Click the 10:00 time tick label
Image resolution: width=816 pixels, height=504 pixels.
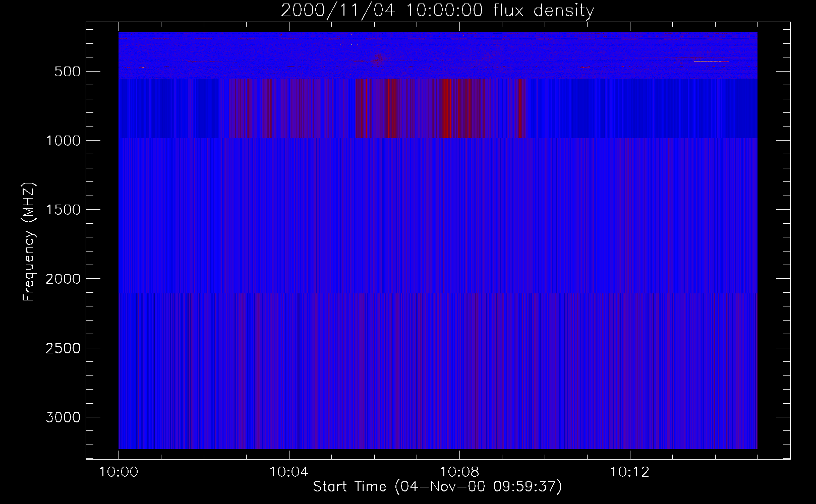[119, 472]
